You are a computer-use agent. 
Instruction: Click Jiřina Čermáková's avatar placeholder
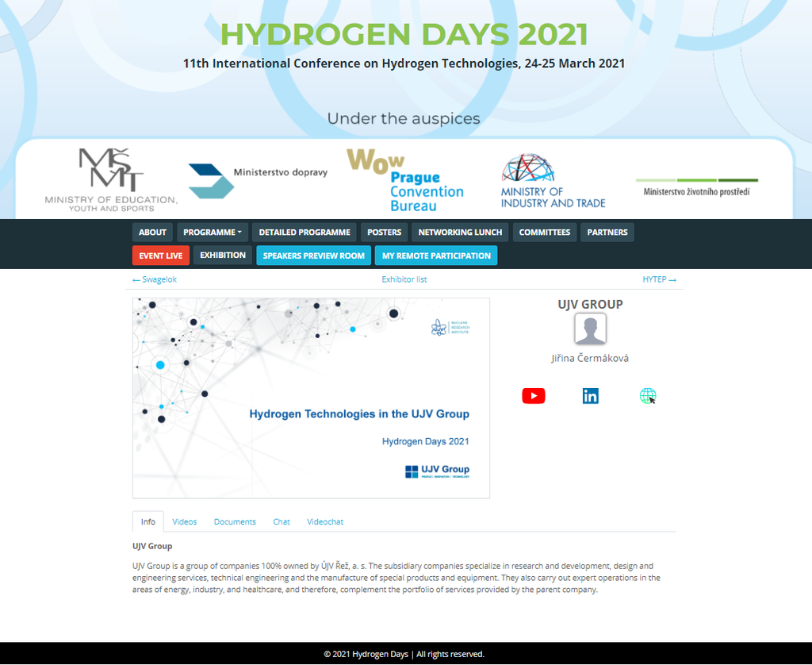[x=590, y=329]
